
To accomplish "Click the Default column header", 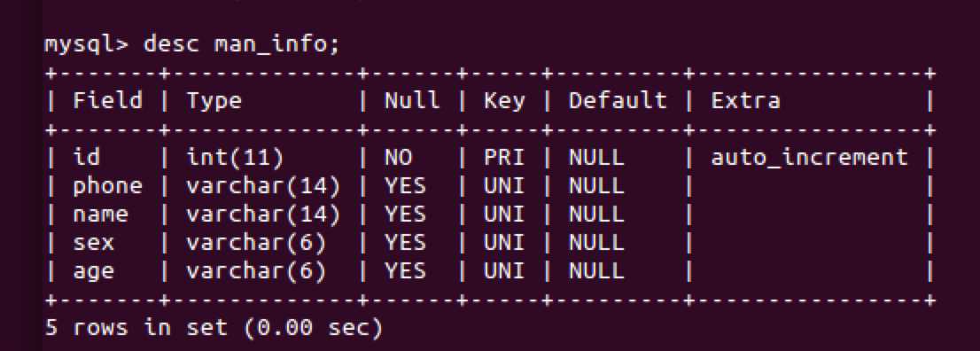I will point(618,101).
